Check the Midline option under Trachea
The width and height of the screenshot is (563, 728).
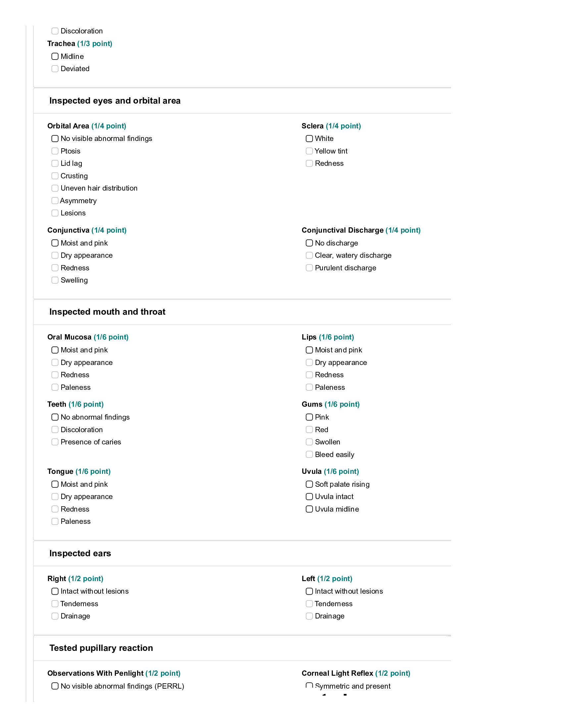tap(55, 56)
